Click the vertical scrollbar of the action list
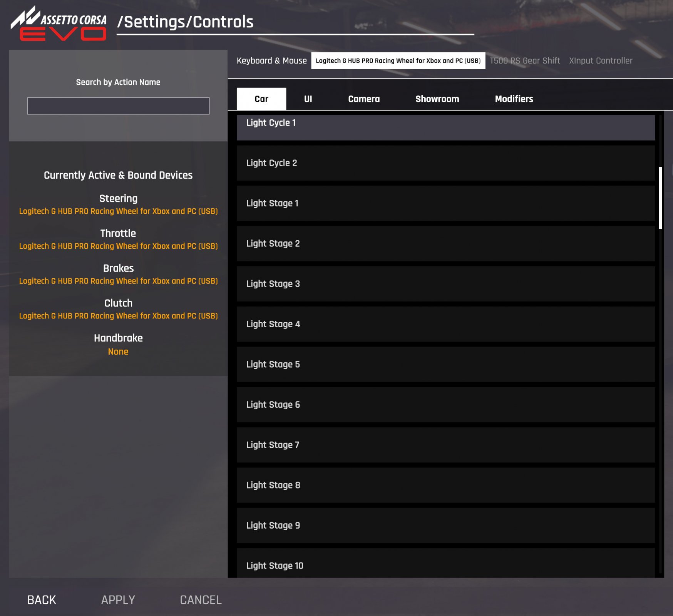The width and height of the screenshot is (673, 616). (x=660, y=198)
